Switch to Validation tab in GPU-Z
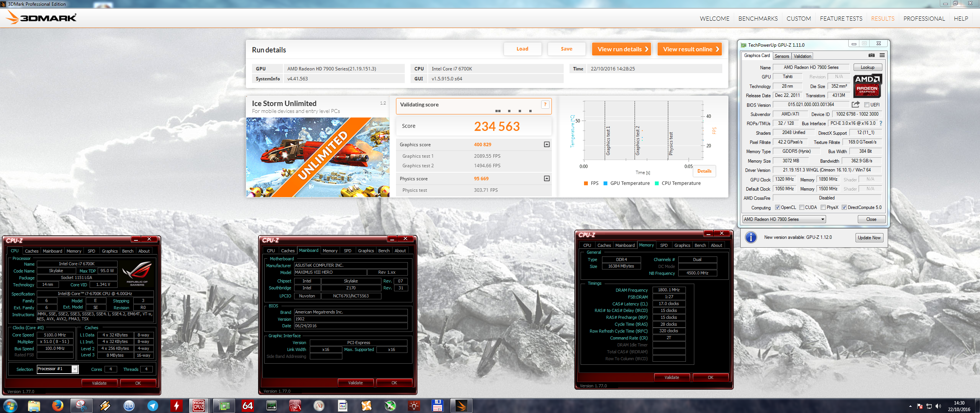The image size is (980, 413). pos(802,56)
